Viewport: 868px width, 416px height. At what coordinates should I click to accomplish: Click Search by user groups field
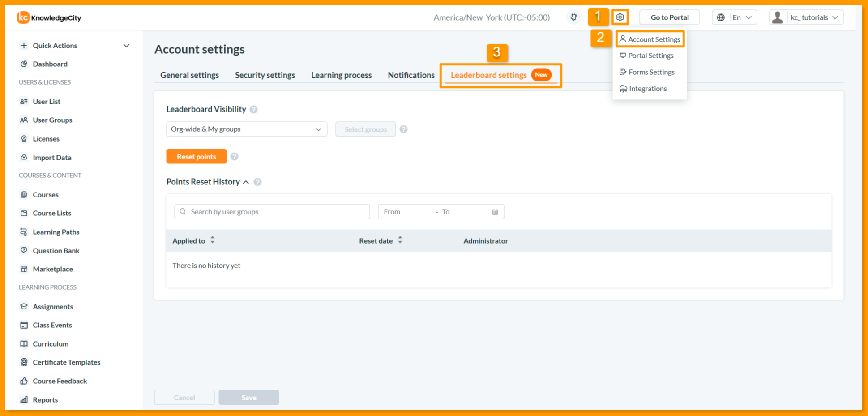coord(272,212)
